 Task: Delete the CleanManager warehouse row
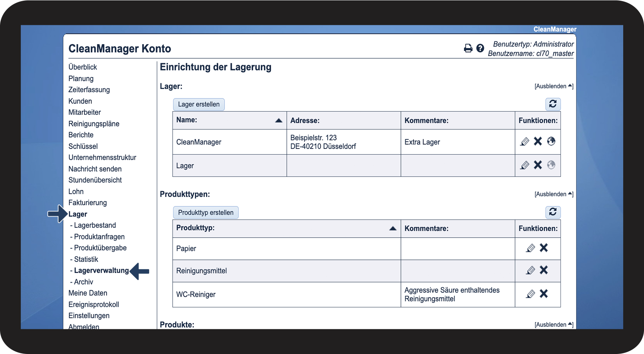(538, 141)
